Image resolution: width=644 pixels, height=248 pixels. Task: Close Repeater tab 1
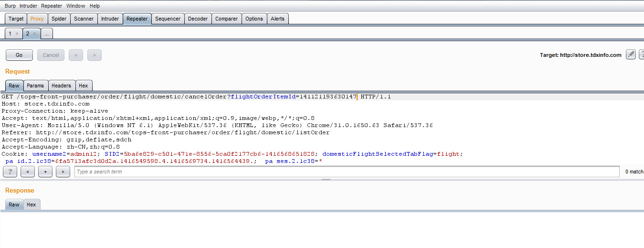[17, 33]
